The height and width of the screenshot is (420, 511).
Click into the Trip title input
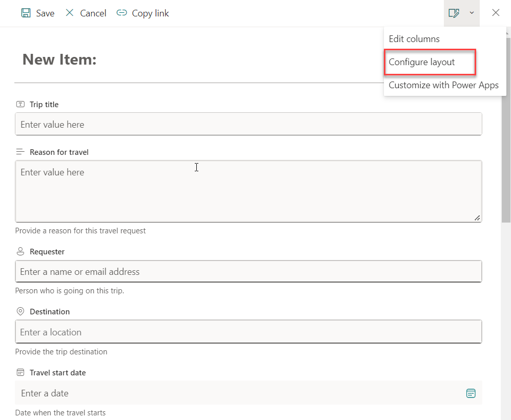coord(248,125)
